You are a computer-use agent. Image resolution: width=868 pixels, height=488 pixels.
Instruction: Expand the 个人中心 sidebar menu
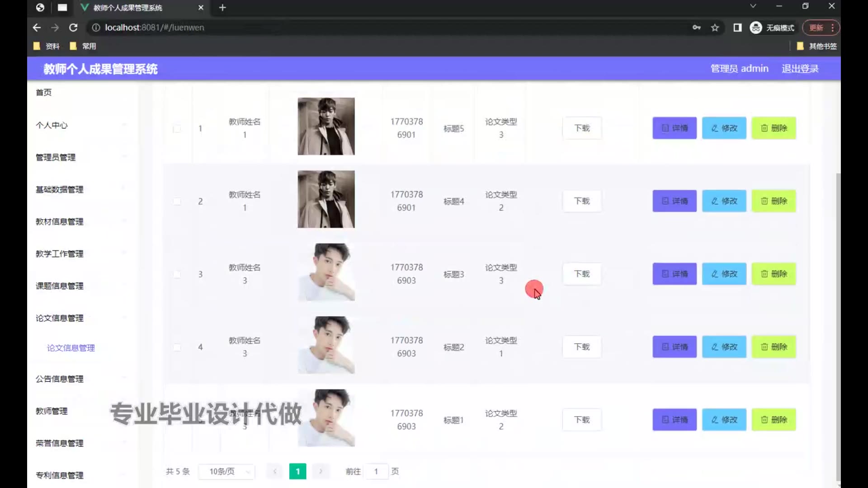point(52,125)
